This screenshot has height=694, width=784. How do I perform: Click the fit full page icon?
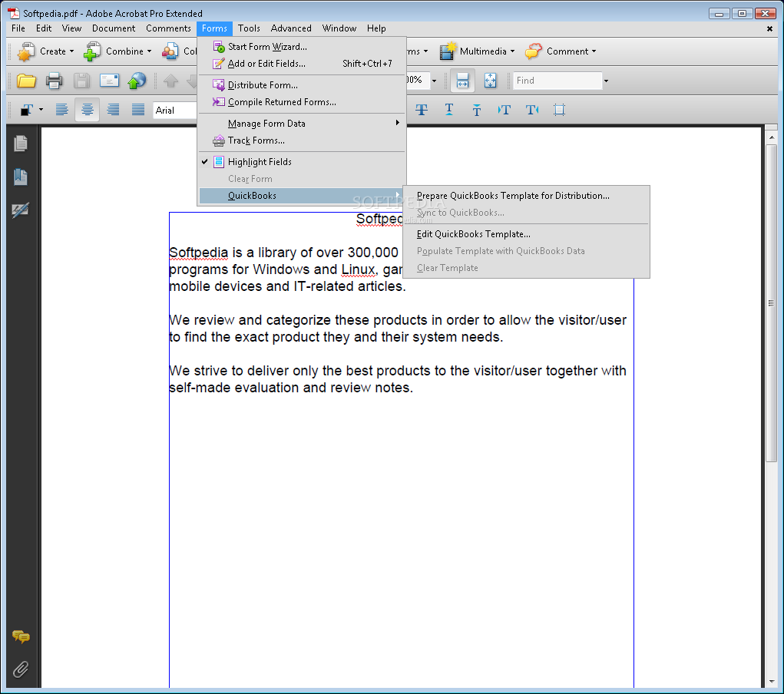(x=490, y=81)
